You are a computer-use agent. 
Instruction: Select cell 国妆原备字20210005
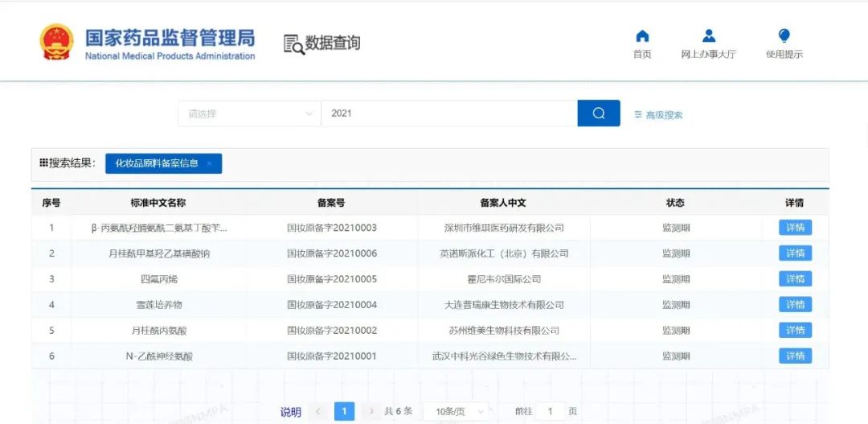332,279
